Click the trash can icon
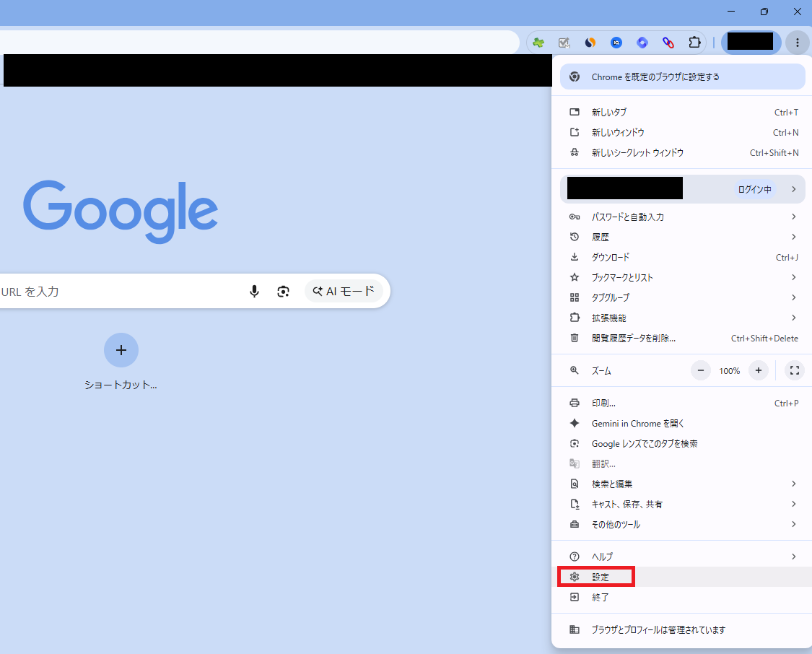The height and width of the screenshot is (654, 812). coord(575,338)
